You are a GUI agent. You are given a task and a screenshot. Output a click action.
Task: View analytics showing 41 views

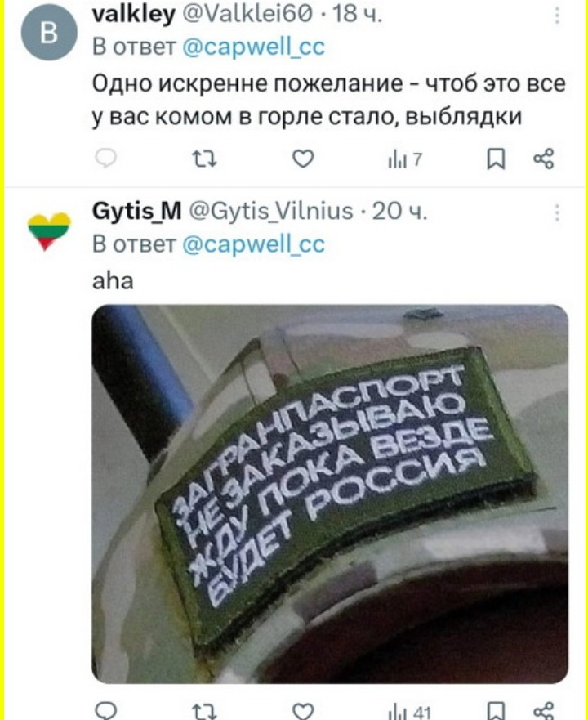coord(409,712)
